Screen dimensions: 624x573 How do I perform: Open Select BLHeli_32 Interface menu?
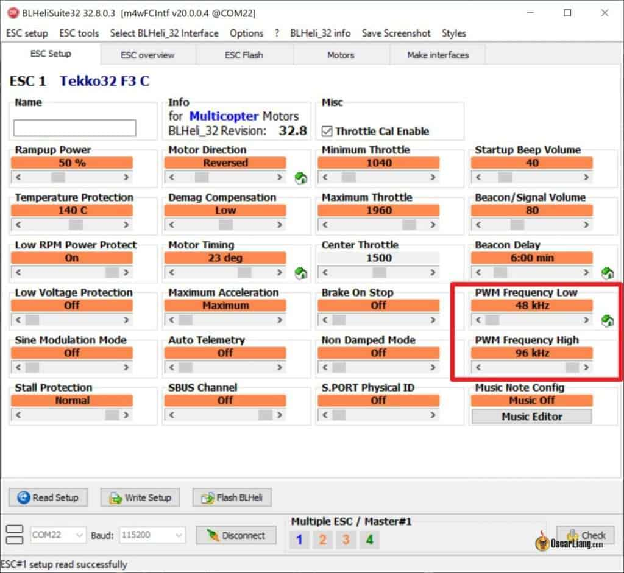(164, 33)
